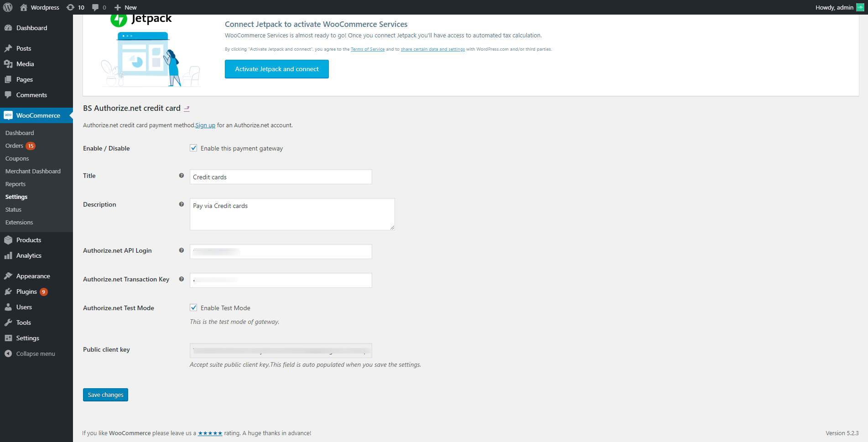Click the Media icon in sidebar
The width and height of the screenshot is (868, 442).
pyautogui.click(x=8, y=64)
